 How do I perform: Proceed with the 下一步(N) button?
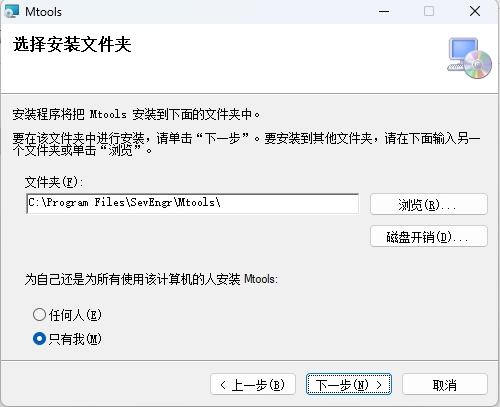pos(349,384)
